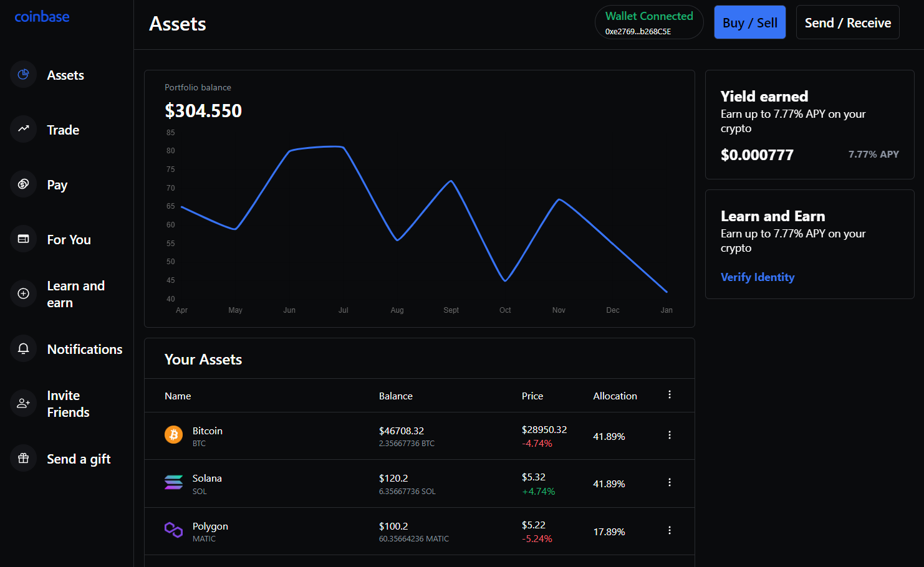The width and height of the screenshot is (924, 567).
Task: Click the Send a gift box icon
Action: [x=24, y=458]
